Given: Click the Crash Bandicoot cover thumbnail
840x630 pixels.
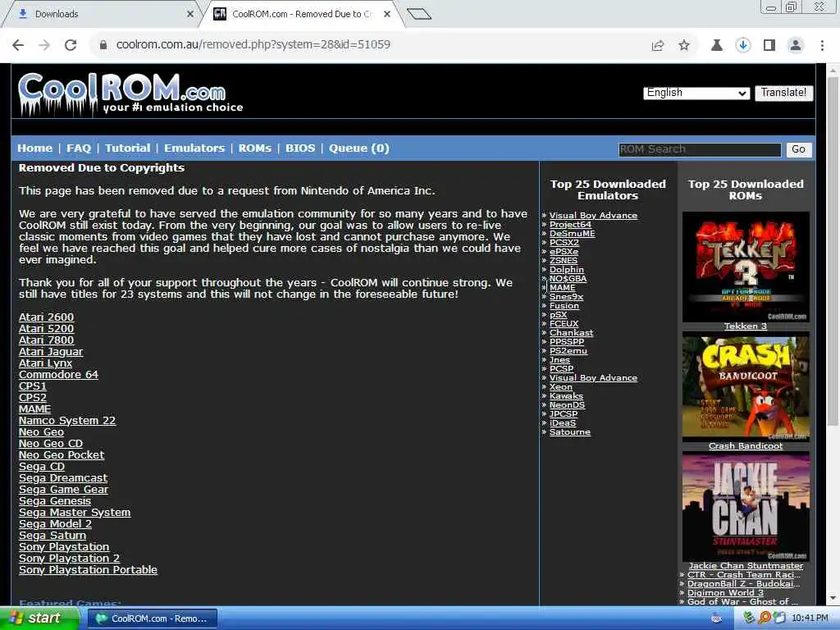Looking at the screenshot, I should pyautogui.click(x=746, y=387).
